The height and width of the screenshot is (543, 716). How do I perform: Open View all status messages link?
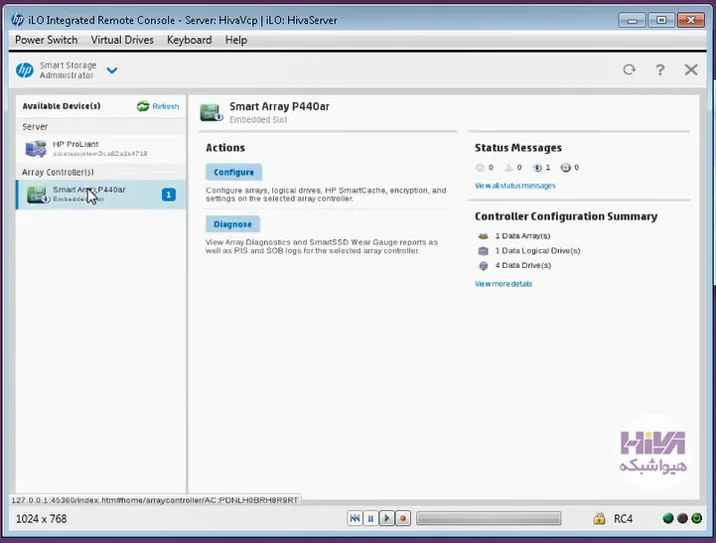pos(515,186)
